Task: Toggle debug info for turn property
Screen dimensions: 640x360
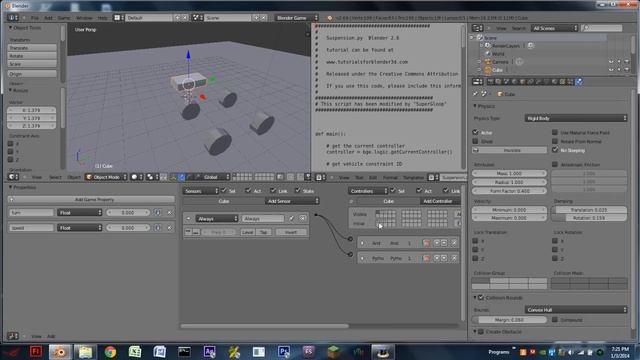Action: tap(158, 213)
